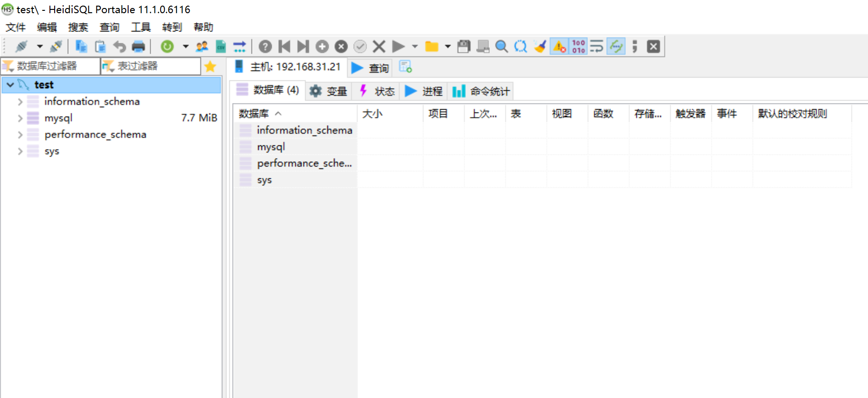Toggle the binary 100 010 display icon

click(x=578, y=46)
